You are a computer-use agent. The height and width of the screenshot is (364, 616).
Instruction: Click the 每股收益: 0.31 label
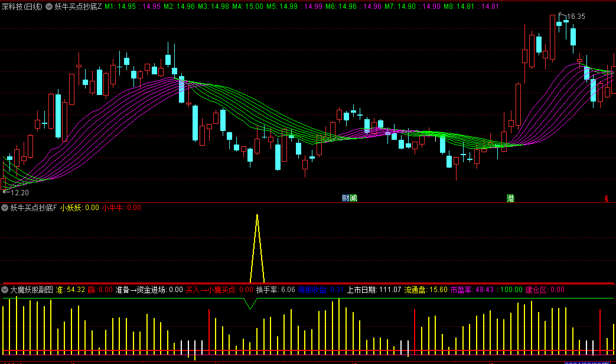pos(321,290)
